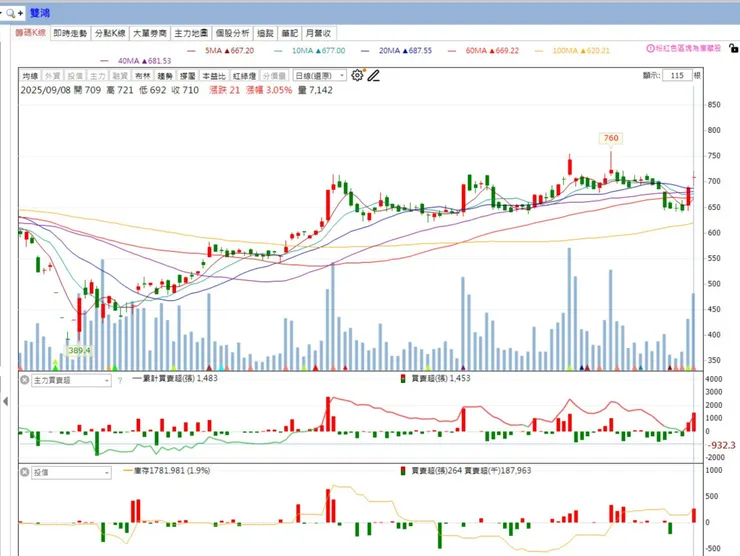The image size is (740, 556).
Task: Click the 顯示 bar count field
Action: (677, 76)
